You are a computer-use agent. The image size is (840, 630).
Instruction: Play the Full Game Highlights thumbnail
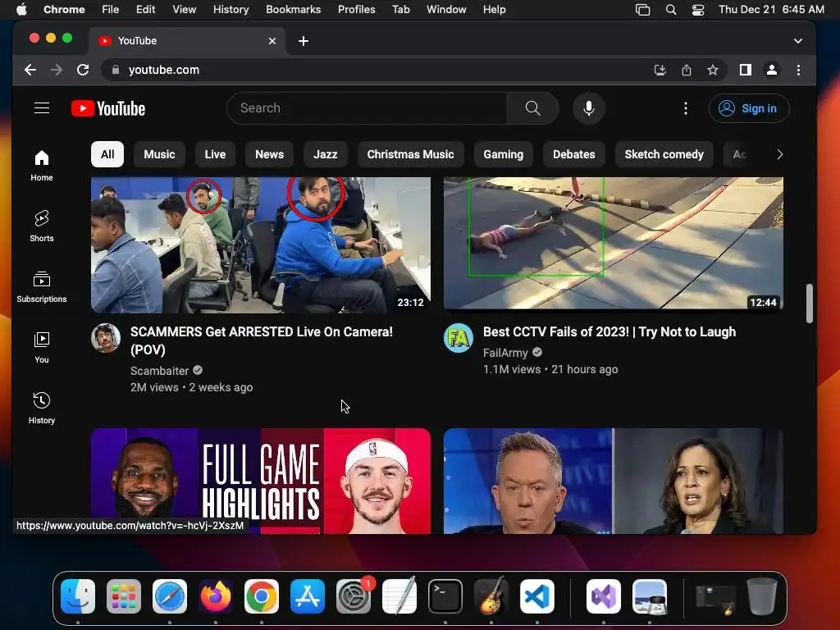coord(260,481)
